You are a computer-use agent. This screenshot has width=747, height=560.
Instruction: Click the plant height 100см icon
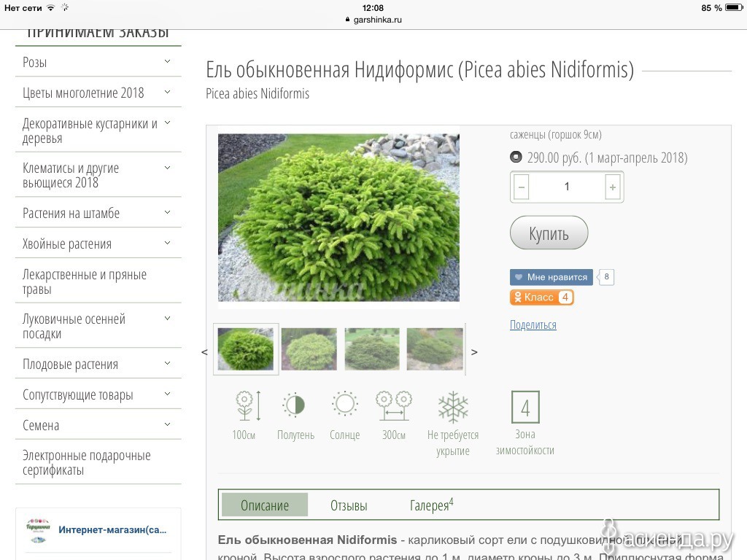click(249, 405)
